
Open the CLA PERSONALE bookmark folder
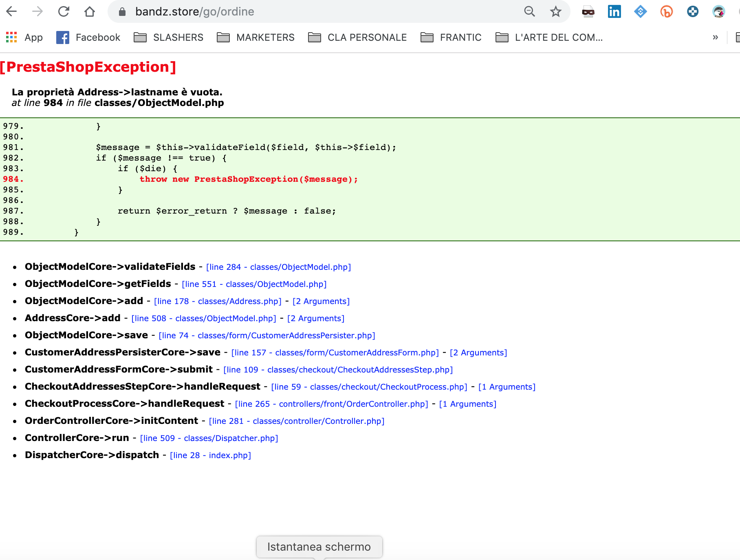click(357, 37)
